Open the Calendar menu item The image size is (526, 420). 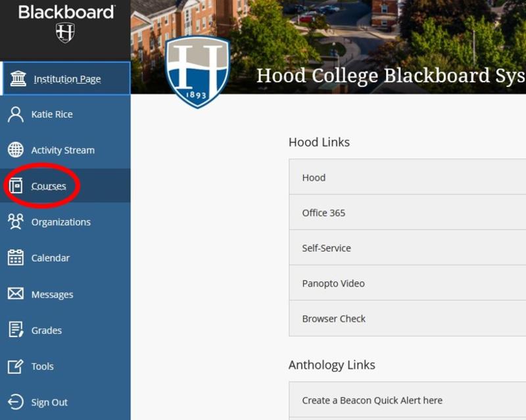65,258
